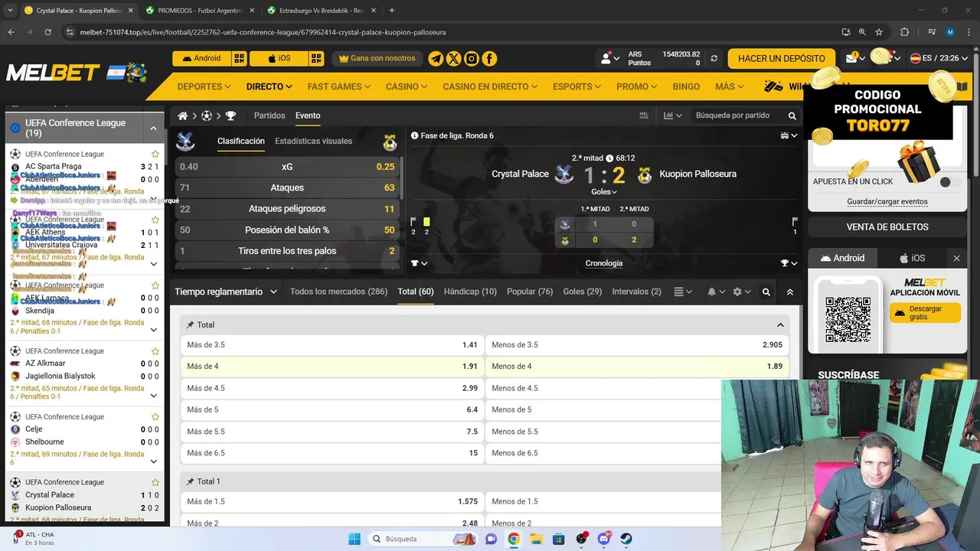Click the Kuopion Palloseura crest in statistics panel
The height and width of the screenshot is (551, 980).
pyautogui.click(x=390, y=142)
